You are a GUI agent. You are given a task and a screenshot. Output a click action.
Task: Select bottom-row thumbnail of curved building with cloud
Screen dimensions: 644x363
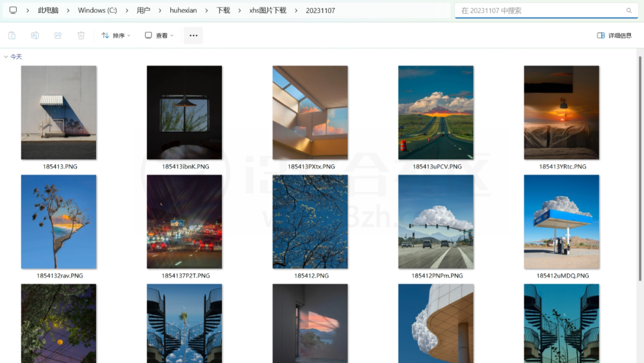(x=436, y=324)
